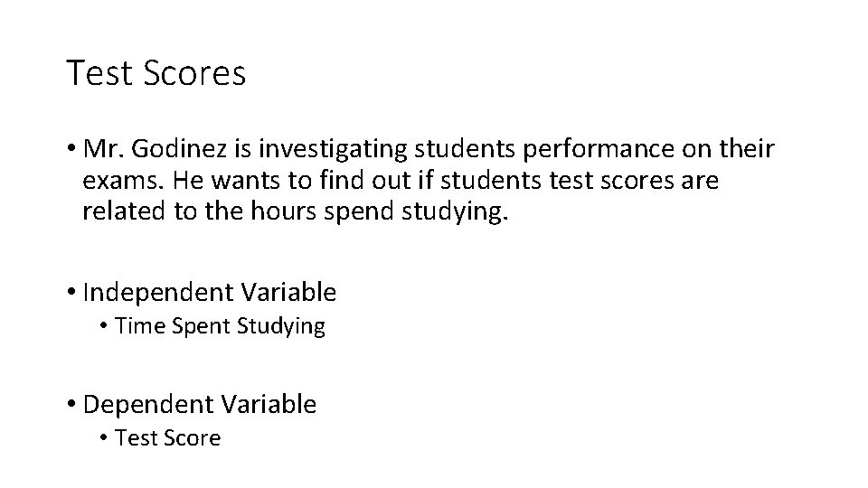Place cursor on the word "hours"
Image resolution: width=868 pixels, height=488 pixels.
tap(283, 211)
